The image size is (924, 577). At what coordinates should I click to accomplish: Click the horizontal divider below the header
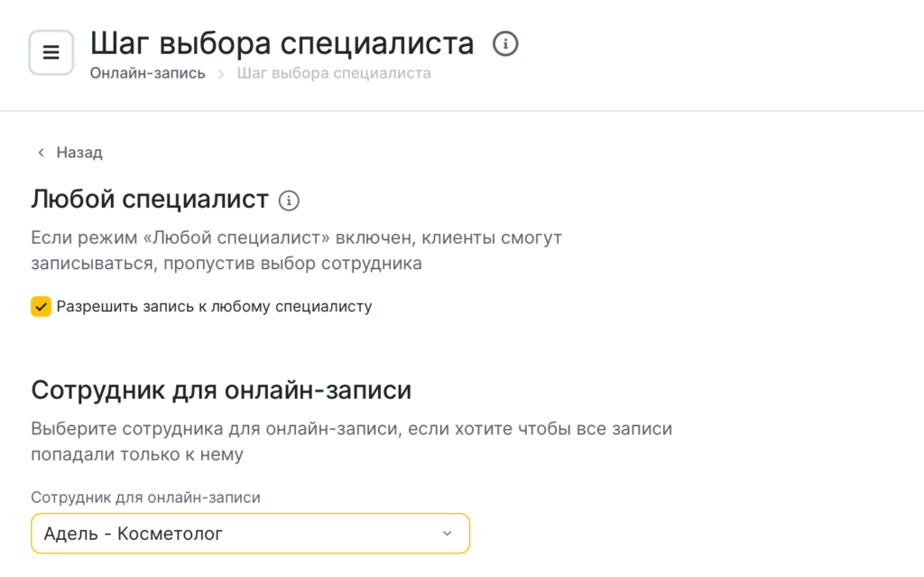pos(462,111)
